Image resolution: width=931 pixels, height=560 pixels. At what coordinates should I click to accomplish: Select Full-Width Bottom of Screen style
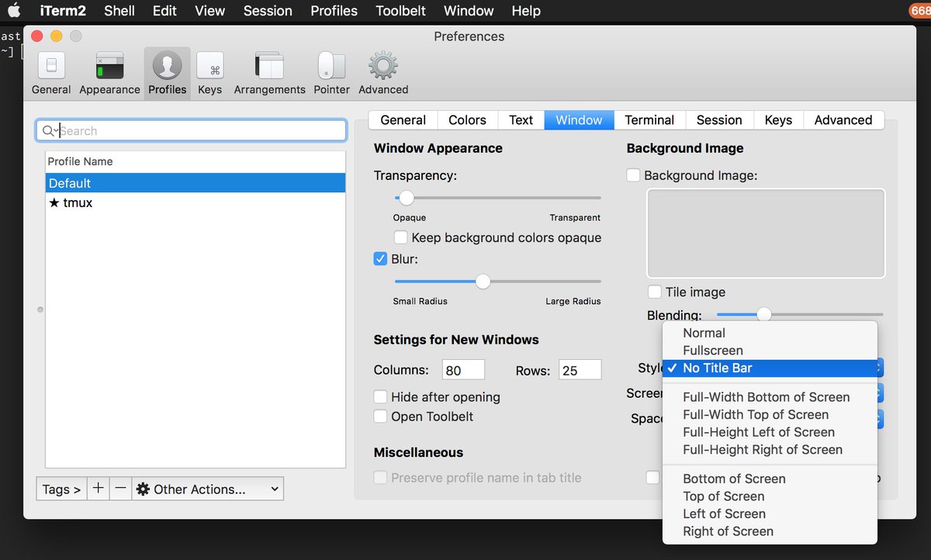pos(770,397)
